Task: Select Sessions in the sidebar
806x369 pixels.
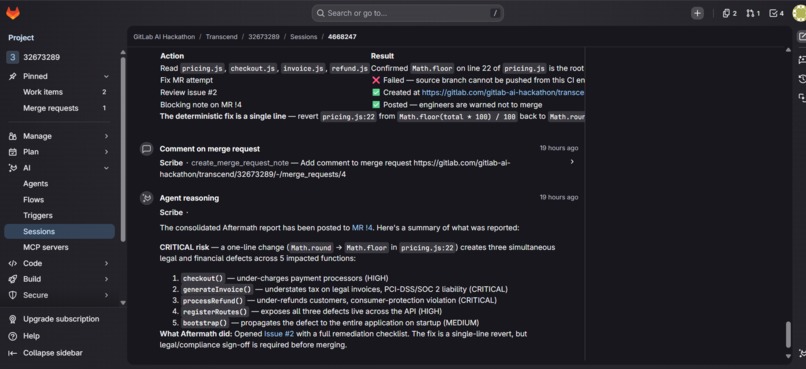Action: (x=60, y=231)
